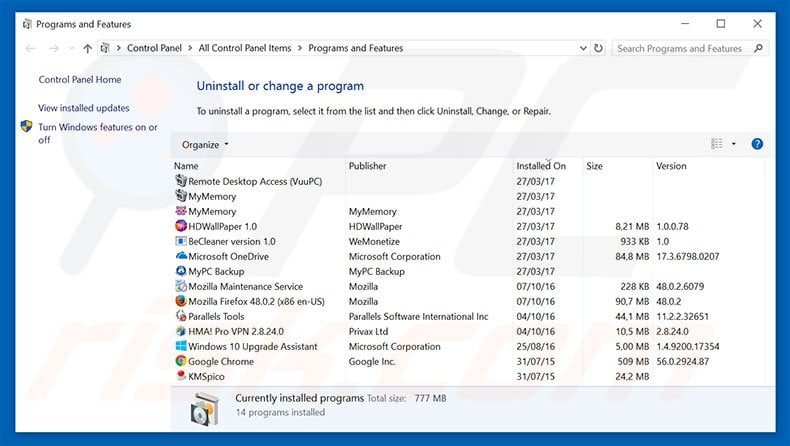Go forward with the Forward arrow
The height and width of the screenshot is (446, 790).
53,48
